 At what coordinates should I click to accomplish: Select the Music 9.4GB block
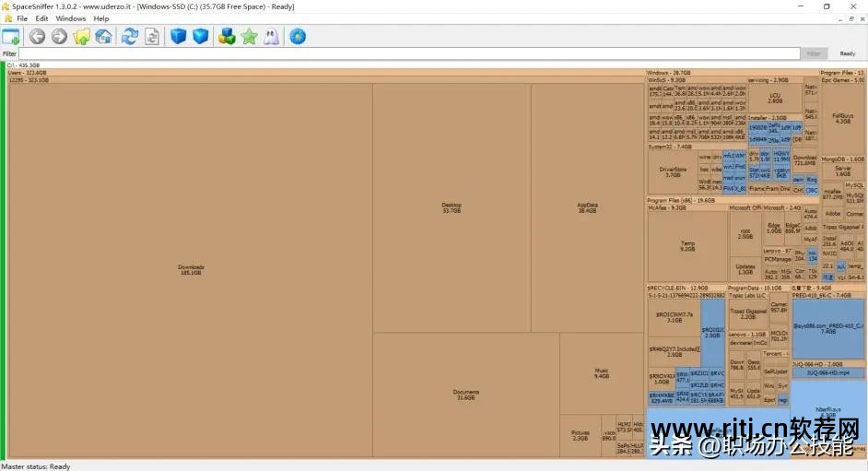602,373
